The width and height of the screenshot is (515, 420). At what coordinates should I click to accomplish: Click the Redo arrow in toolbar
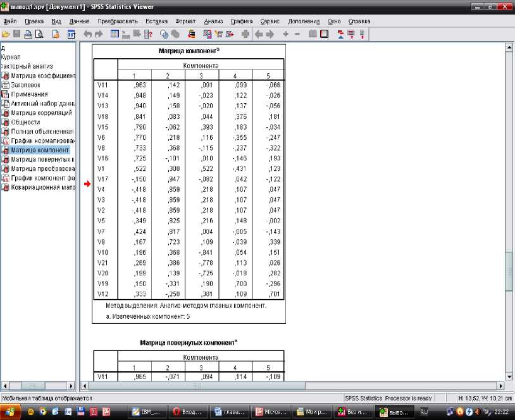click(x=99, y=34)
